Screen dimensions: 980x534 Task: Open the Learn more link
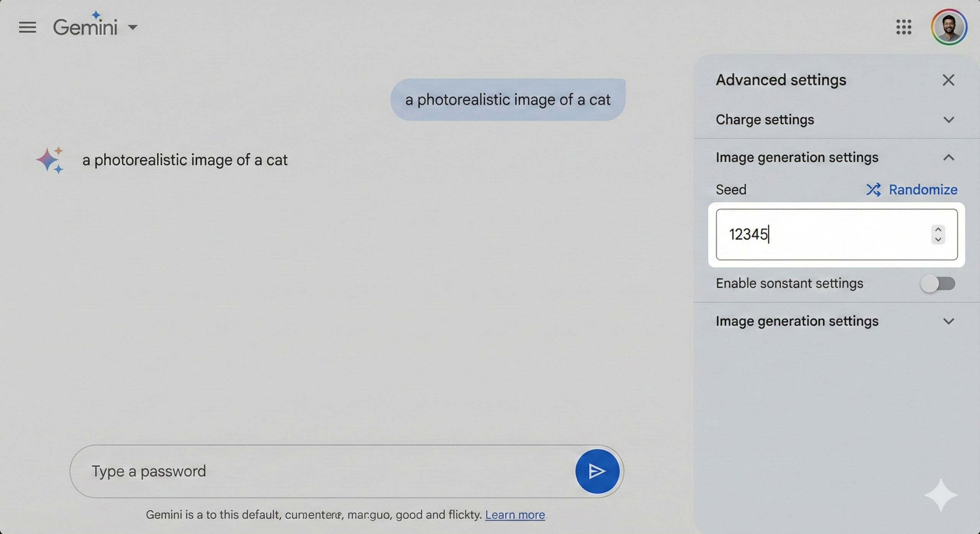click(514, 515)
